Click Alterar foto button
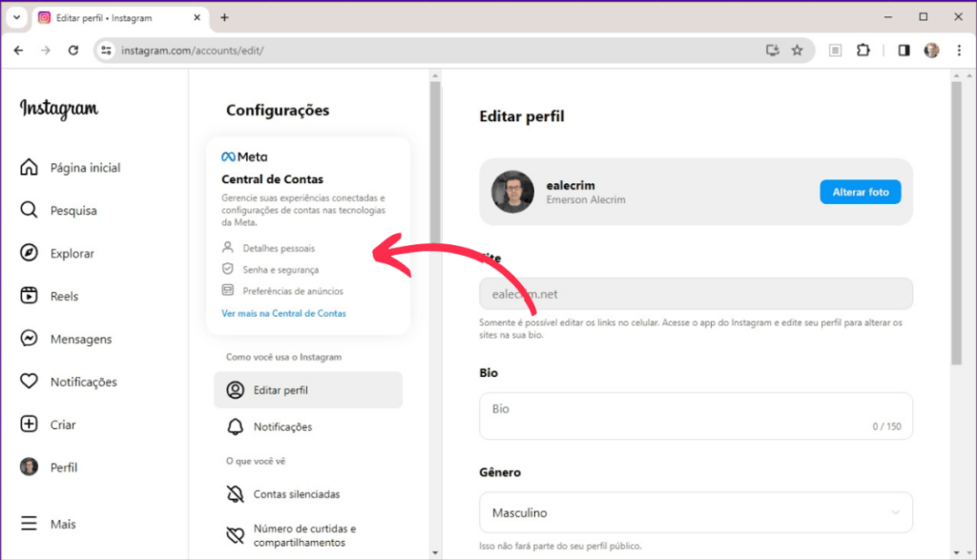977x560 pixels. 860,192
